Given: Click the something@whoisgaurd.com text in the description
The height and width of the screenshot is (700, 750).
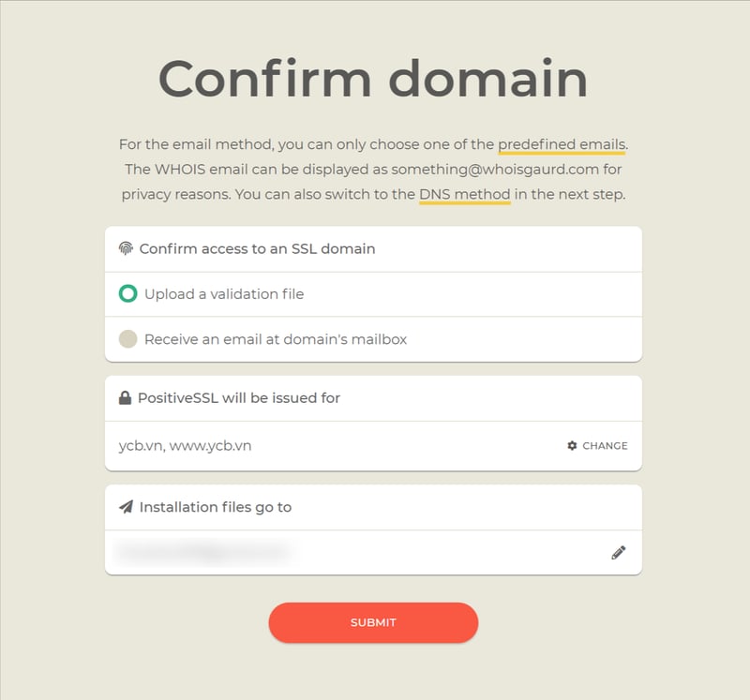Looking at the screenshot, I should (506, 170).
